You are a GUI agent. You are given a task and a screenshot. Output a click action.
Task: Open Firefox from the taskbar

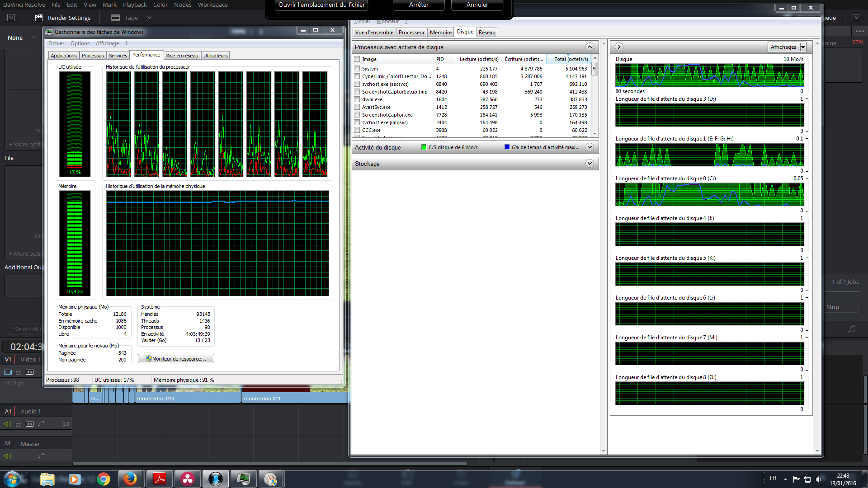[131, 479]
